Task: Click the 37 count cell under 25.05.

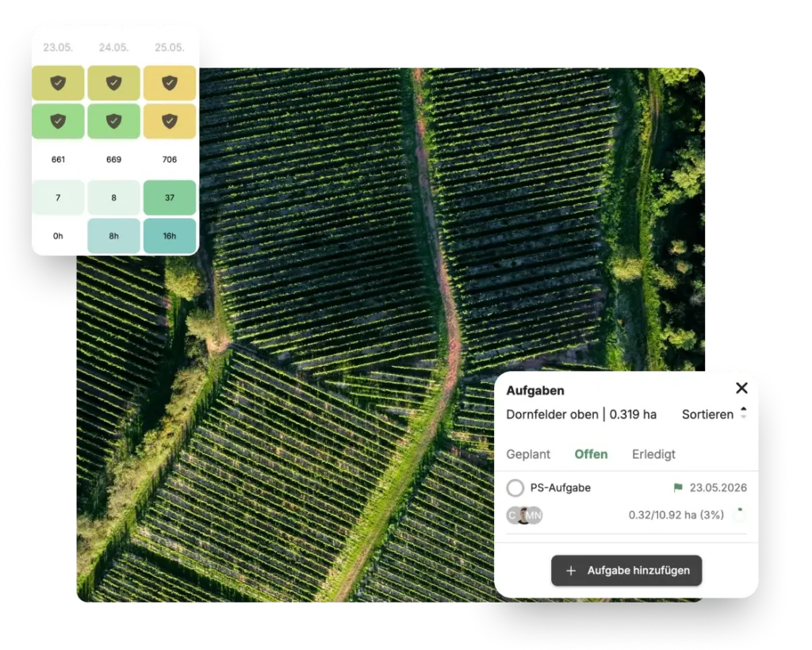Action: click(169, 197)
